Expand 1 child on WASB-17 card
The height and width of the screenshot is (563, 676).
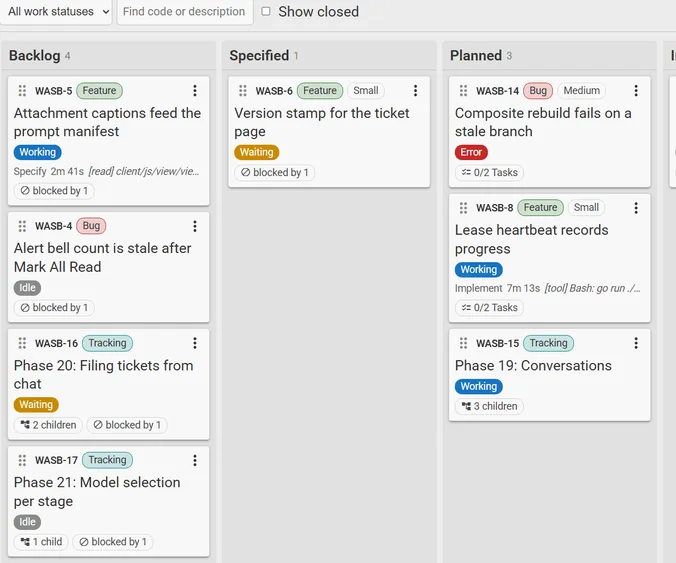coord(41,542)
